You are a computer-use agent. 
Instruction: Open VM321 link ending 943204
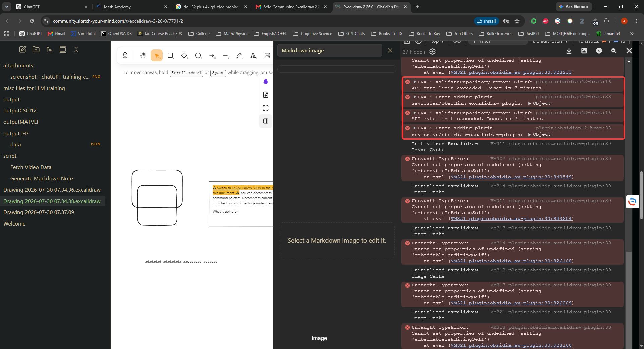(511, 219)
